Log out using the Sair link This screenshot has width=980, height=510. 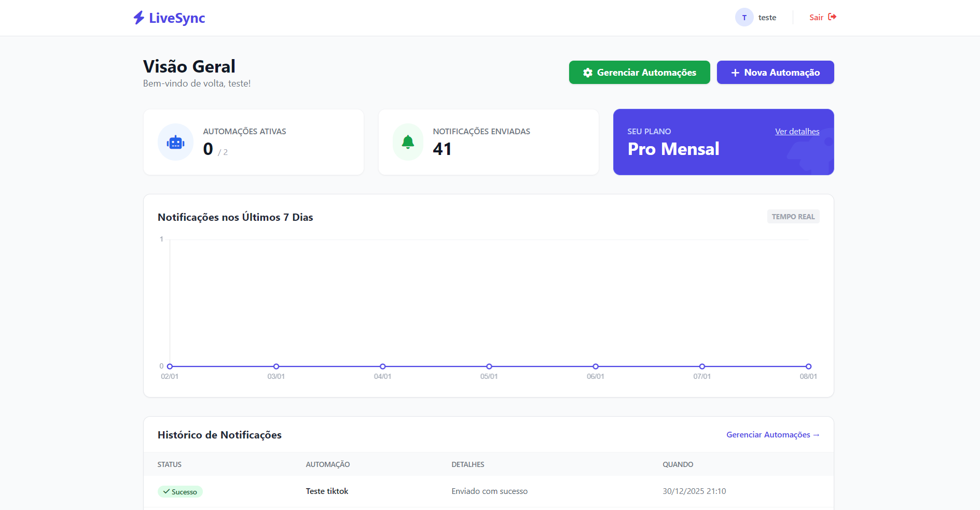(816, 18)
